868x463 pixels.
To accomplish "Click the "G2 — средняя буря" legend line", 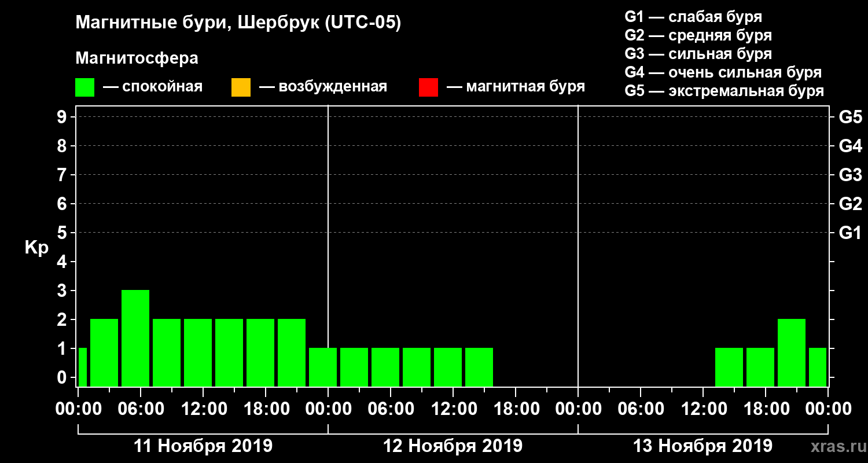I will pyautogui.click(x=698, y=35).
